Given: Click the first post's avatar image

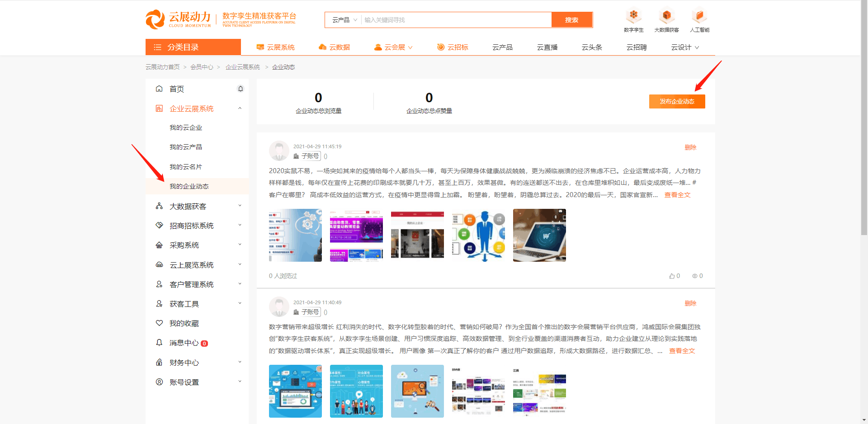Looking at the screenshot, I should pos(279,151).
